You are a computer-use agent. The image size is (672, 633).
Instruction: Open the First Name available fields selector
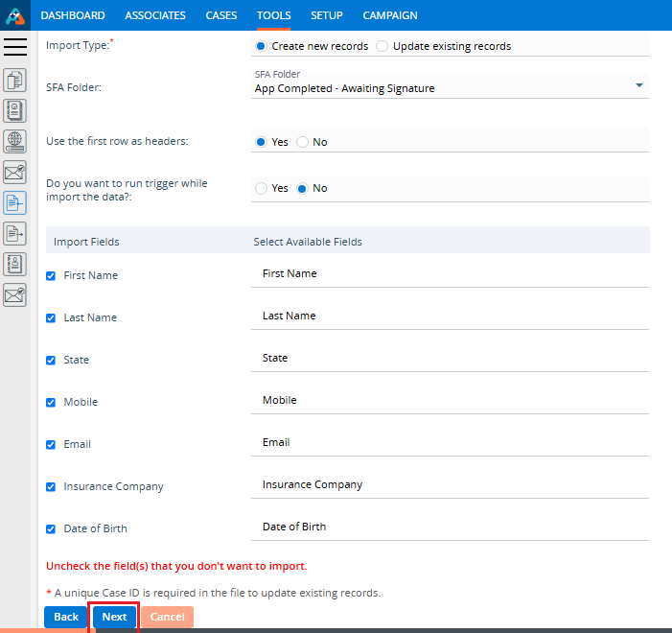[x=450, y=274]
